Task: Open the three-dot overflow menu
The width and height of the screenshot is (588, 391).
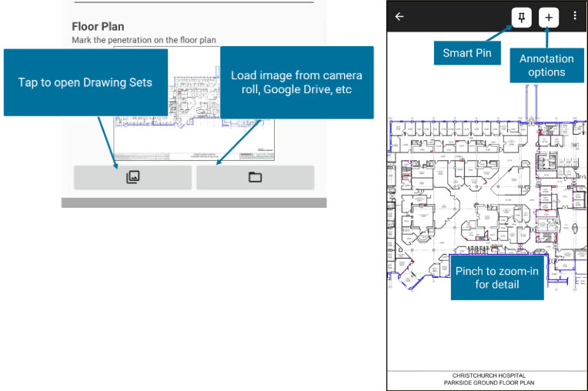Action: coord(575,16)
